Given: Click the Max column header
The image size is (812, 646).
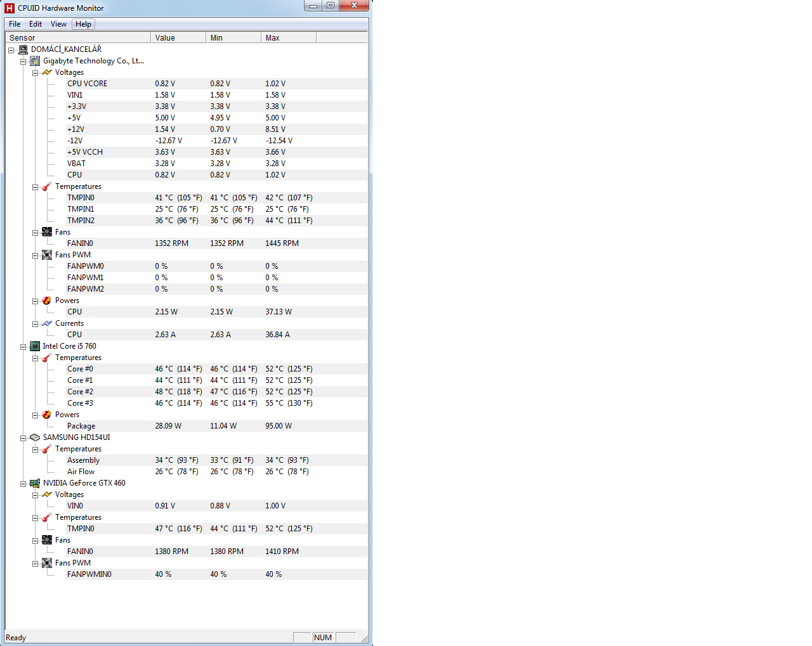Looking at the screenshot, I should click(x=289, y=37).
